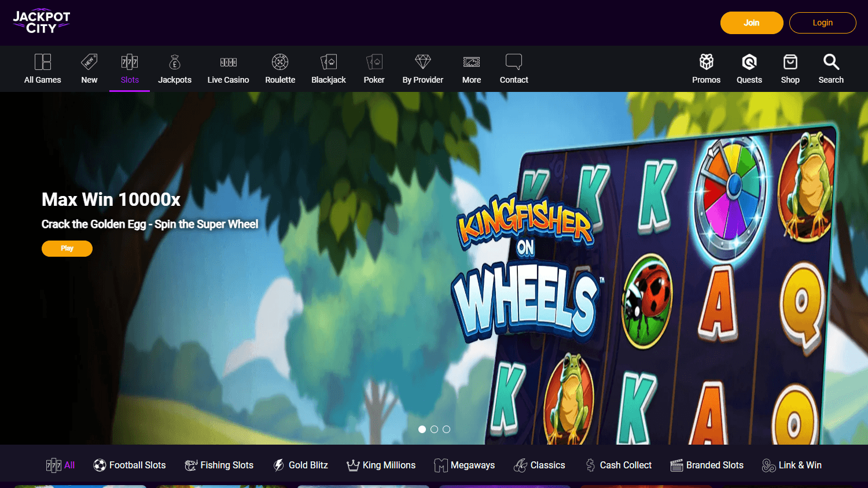Open the Shop bag icon
Screen dimensions: 868x488
tap(790, 62)
